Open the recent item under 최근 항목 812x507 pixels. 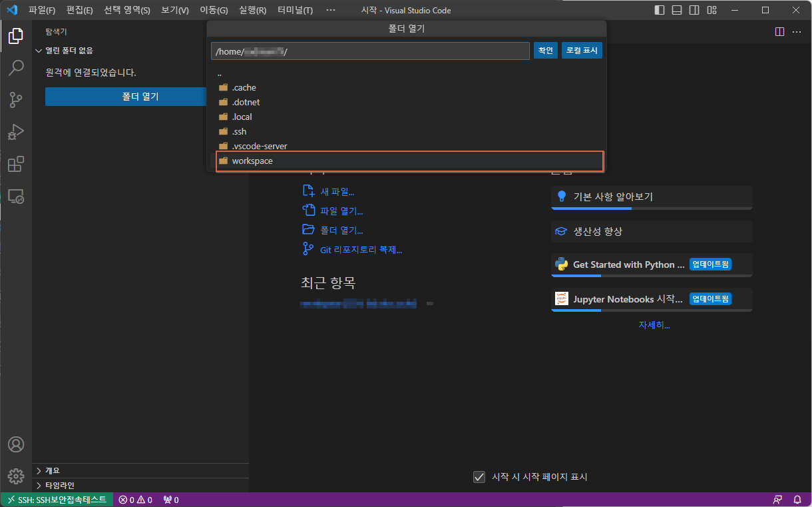pos(358,304)
